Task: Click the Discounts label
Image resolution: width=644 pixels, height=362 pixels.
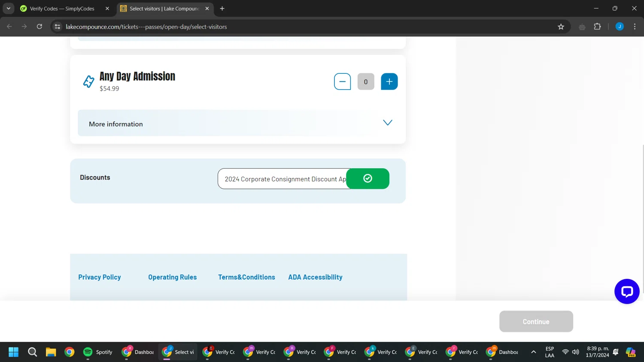Action: (95, 178)
